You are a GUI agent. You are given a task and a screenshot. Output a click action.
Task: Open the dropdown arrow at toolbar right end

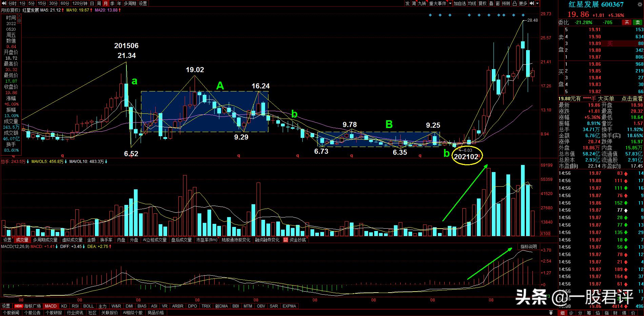(537, 3)
